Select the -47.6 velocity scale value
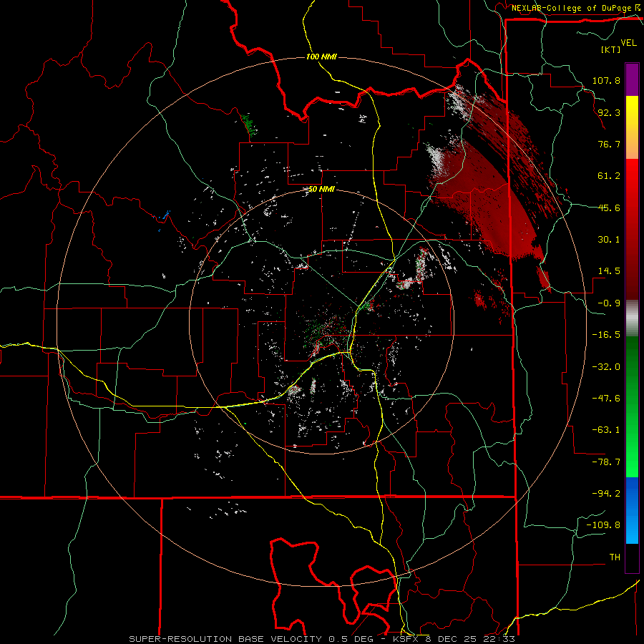 click(x=606, y=399)
